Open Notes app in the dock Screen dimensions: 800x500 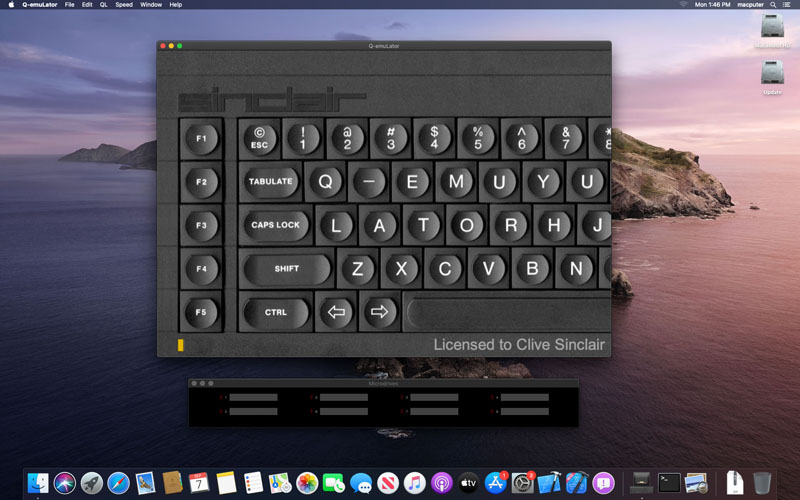226,483
